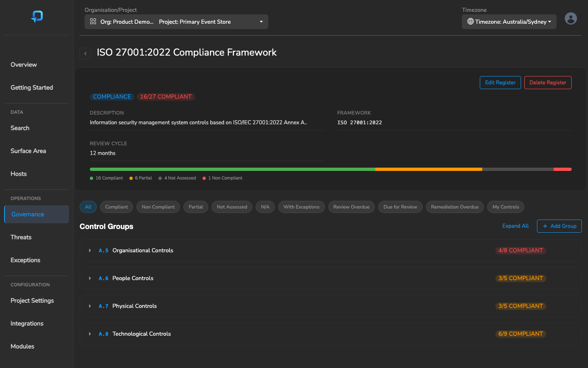Viewport: 588px width, 368px height.
Task: Click the '16 Compliant' legend entry
Action: (106, 178)
